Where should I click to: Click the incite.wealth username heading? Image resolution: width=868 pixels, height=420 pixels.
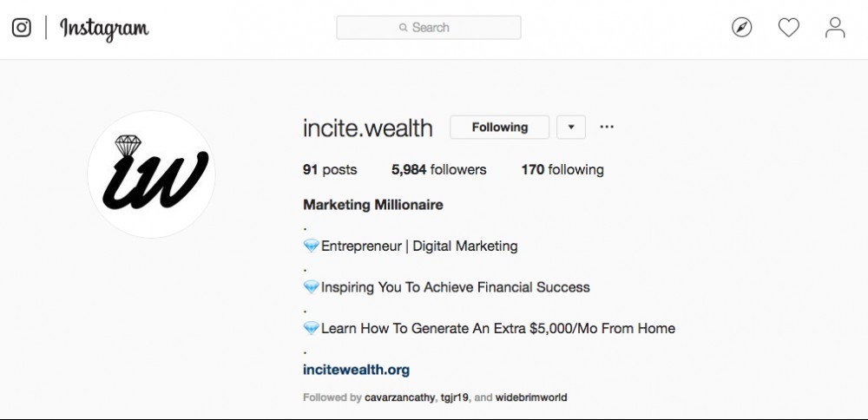(x=367, y=128)
